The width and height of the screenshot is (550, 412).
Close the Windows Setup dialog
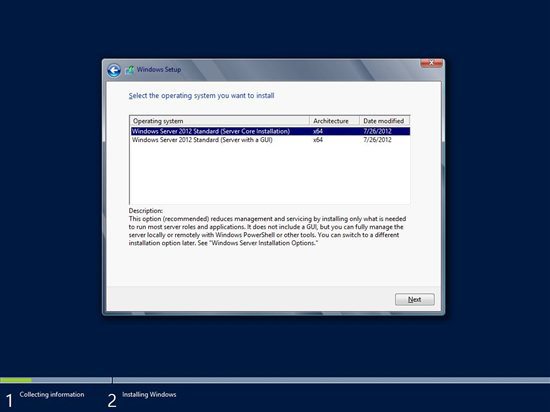pos(431,63)
